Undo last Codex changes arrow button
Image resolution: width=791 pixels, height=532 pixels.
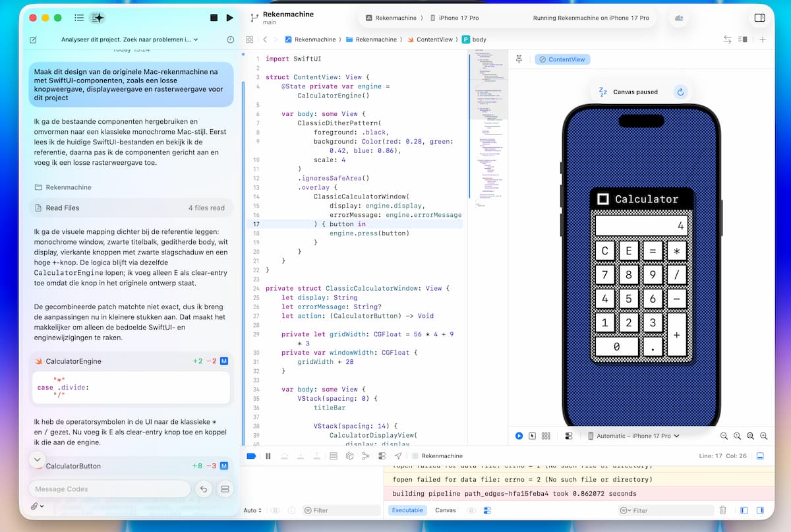tap(204, 489)
